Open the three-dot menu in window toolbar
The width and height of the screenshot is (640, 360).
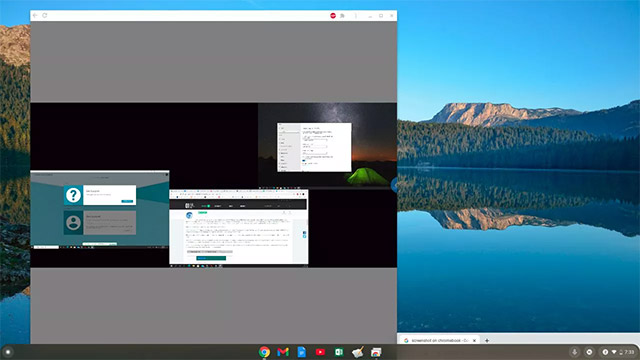[x=356, y=16]
